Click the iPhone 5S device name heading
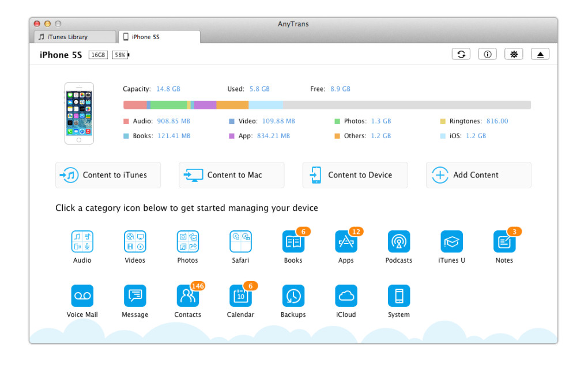588x387 pixels. coord(61,55)
